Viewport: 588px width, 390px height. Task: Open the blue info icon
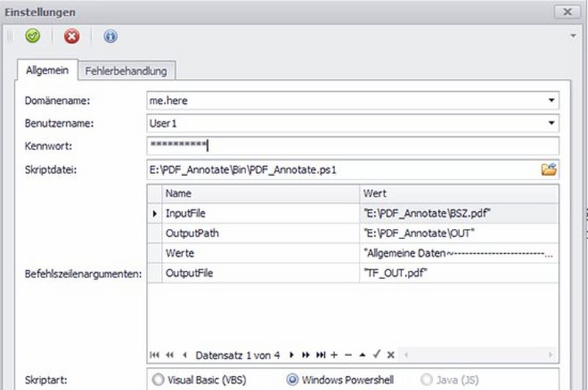pos(110,36)
